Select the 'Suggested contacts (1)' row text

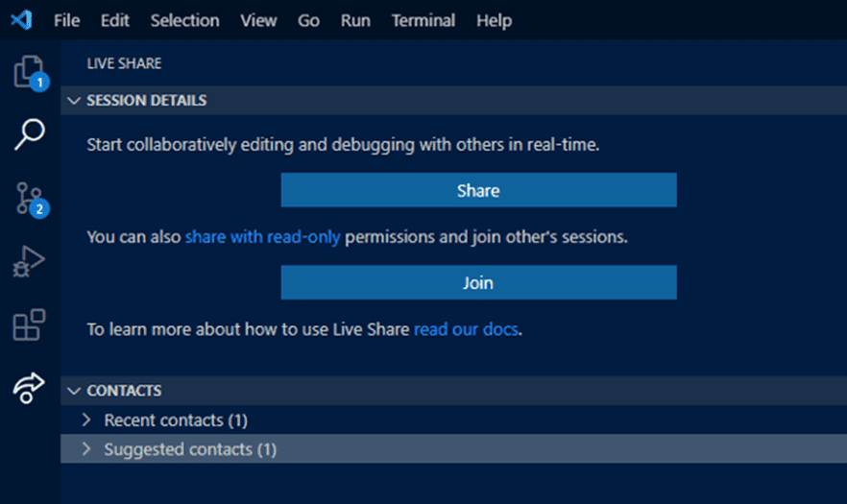190,449
